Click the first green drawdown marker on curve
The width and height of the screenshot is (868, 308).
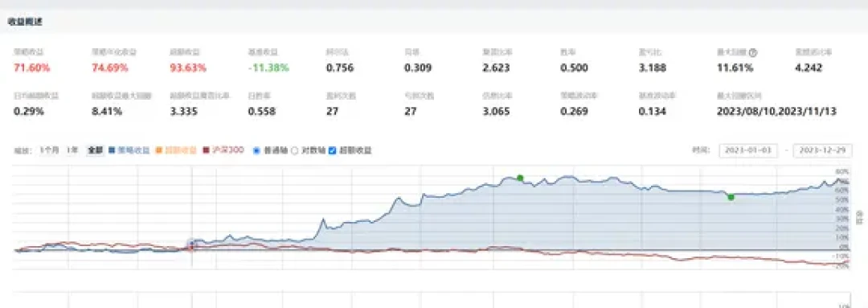pyautogui.click(x=520, y=178)
